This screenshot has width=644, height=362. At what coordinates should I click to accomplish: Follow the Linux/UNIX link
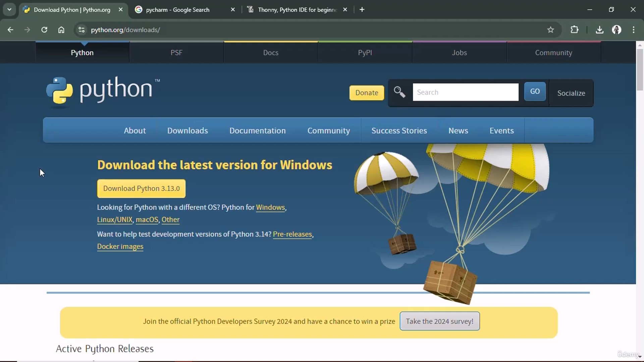tap(115, 220)
